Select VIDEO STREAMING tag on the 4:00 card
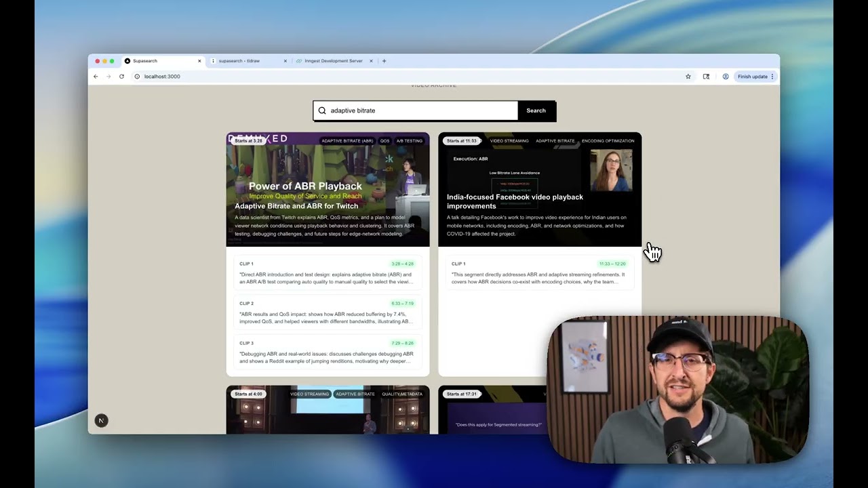This screenshot has width=868, height=488. pyautogui.click(x=309, y=394)
